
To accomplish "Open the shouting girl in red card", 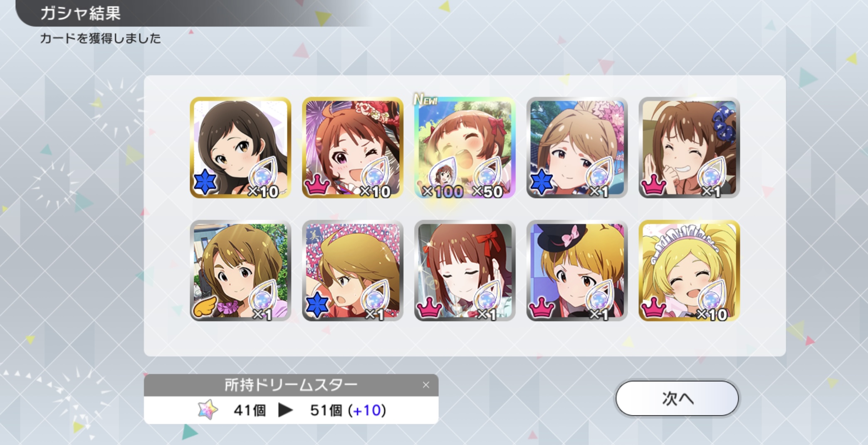I will (353, 270).
